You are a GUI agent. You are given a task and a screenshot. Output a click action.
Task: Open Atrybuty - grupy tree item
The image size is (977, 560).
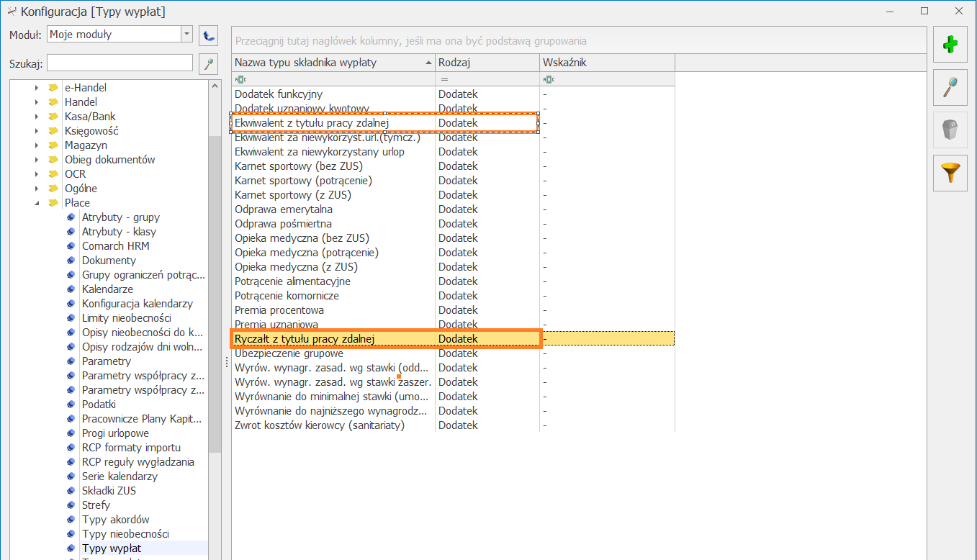(121, 217)
